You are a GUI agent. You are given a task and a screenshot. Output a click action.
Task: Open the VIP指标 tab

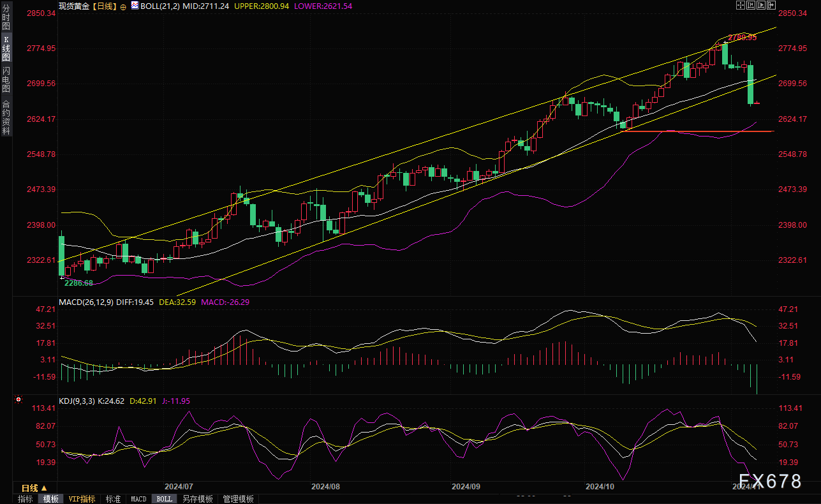(x=82, y=499)
